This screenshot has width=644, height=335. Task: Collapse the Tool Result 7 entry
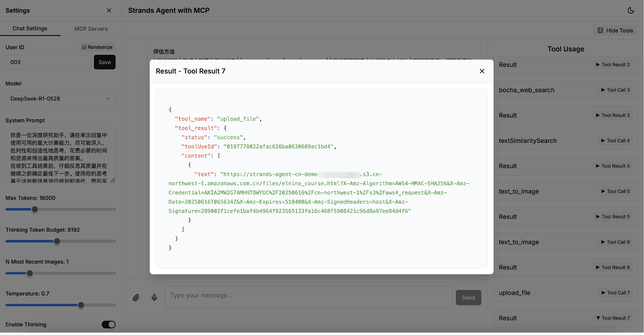[613, 318]
